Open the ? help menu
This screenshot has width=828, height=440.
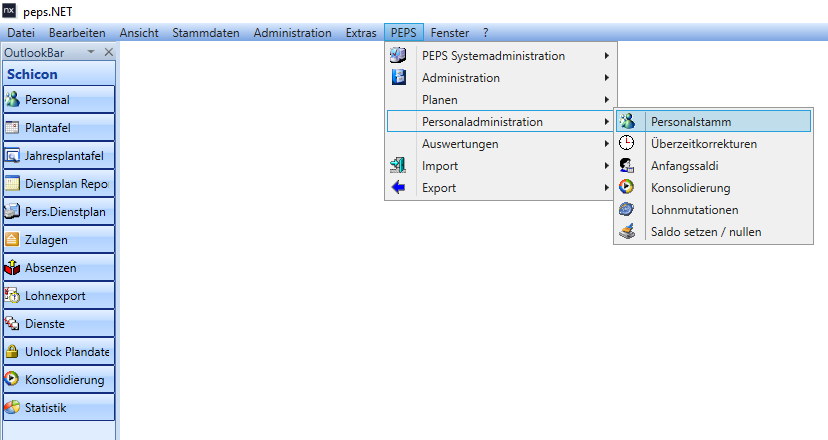point(485,33)
